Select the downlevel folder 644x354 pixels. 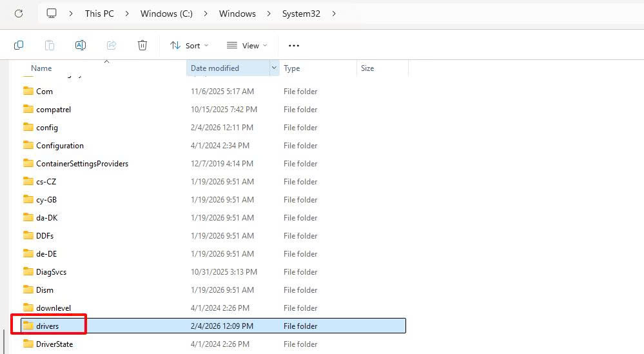[213, 308]
